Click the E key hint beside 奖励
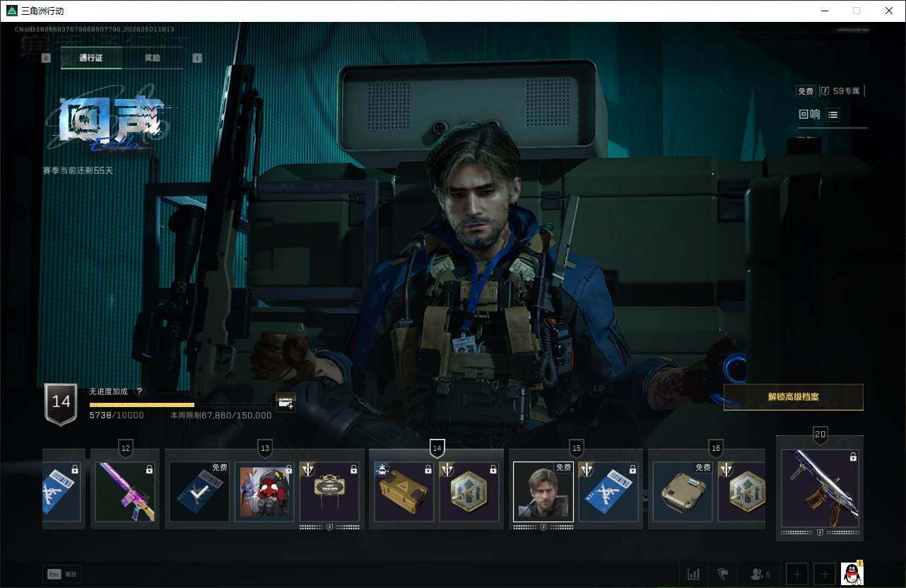Screen dimensions: 906x588 click(197, 58)
